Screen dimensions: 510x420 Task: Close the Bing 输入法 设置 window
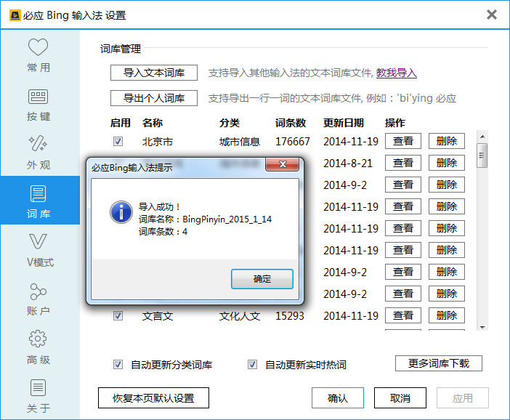pyautogui.click(x=491, y=15)
